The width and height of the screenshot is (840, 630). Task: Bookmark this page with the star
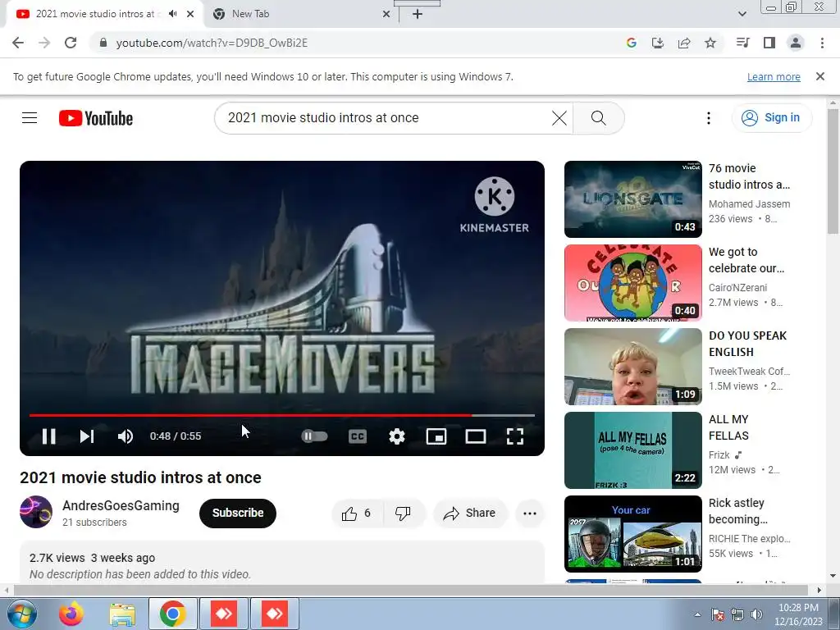click(710, 43)
